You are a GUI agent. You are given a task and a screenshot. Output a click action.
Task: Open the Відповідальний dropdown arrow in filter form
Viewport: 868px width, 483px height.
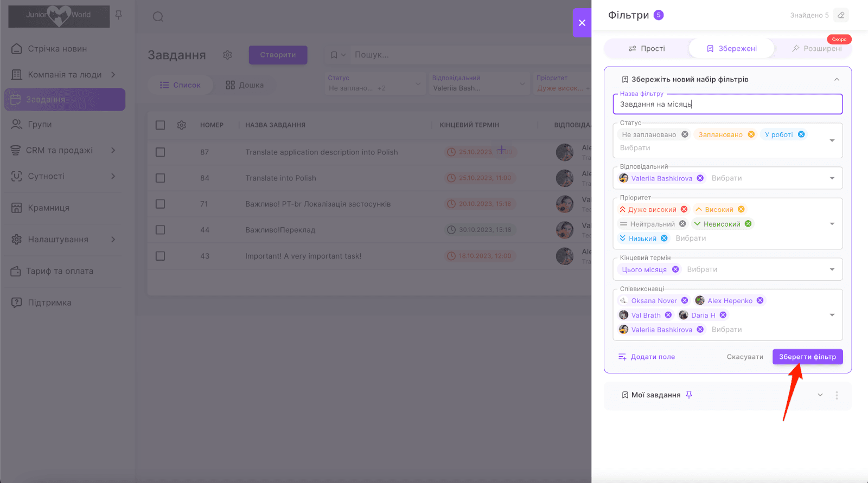[832, 178]
